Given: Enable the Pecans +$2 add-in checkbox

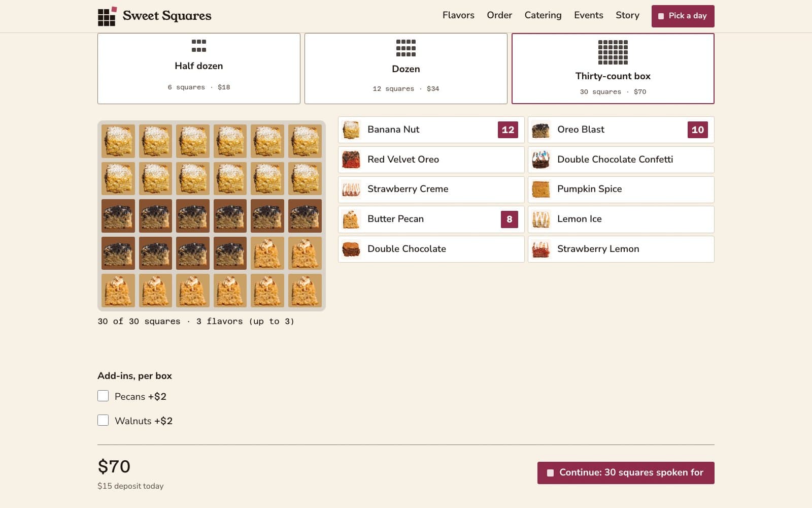Looking at the screenshot, I should point(103,396).
